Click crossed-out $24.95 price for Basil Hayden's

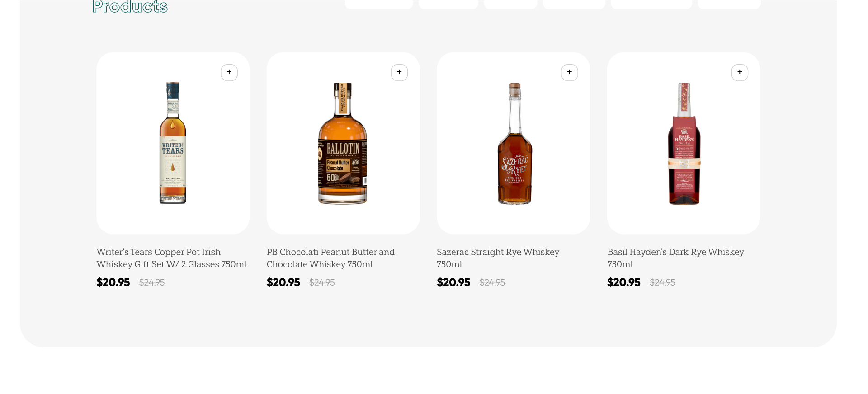tap(662, 282)
